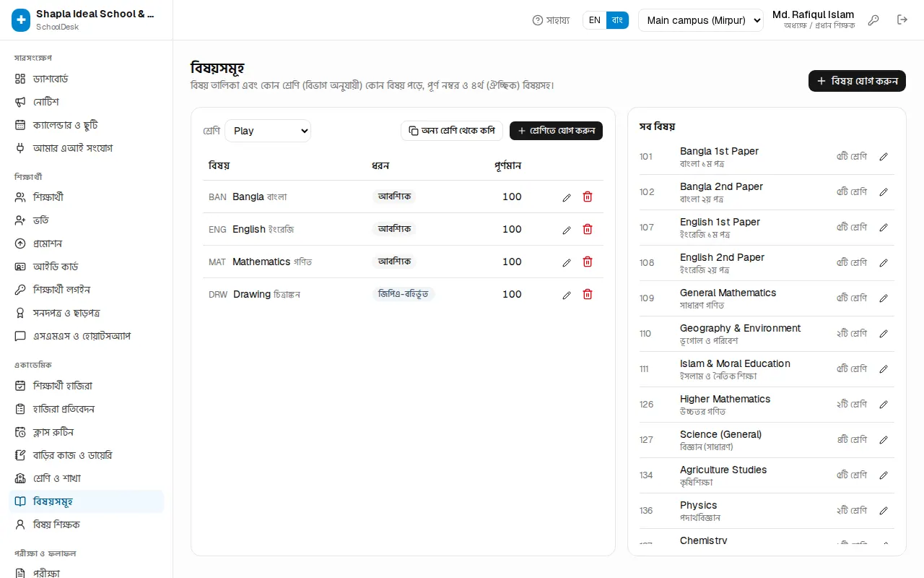Open নোটিশ in the sidebar
Viewport: 924px width, 578px height.
point(87,102)
